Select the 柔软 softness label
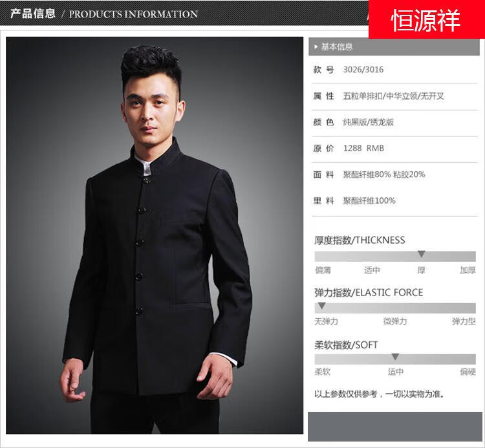The image size is (485, 448). click(x=322, y=371)
